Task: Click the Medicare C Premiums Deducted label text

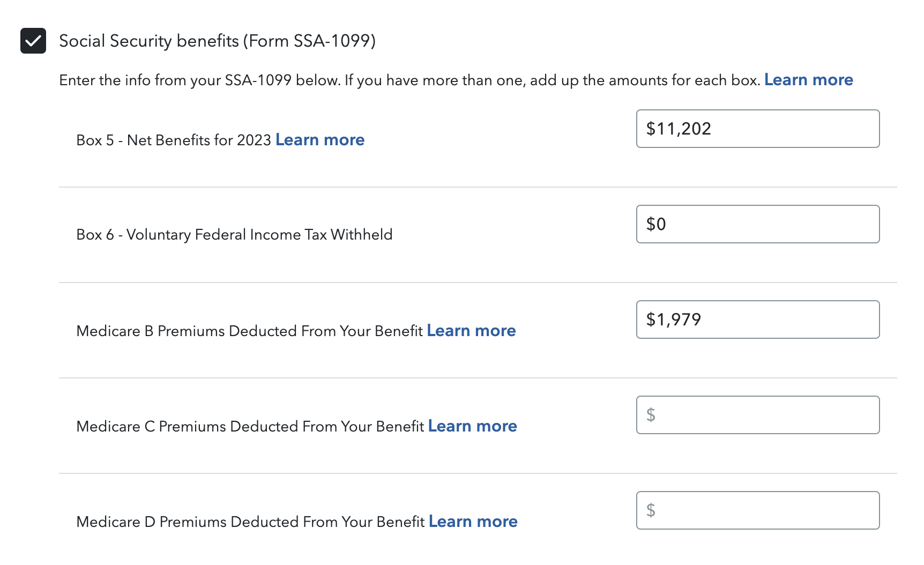Action: pyautogui.click(x=250, y=427)
